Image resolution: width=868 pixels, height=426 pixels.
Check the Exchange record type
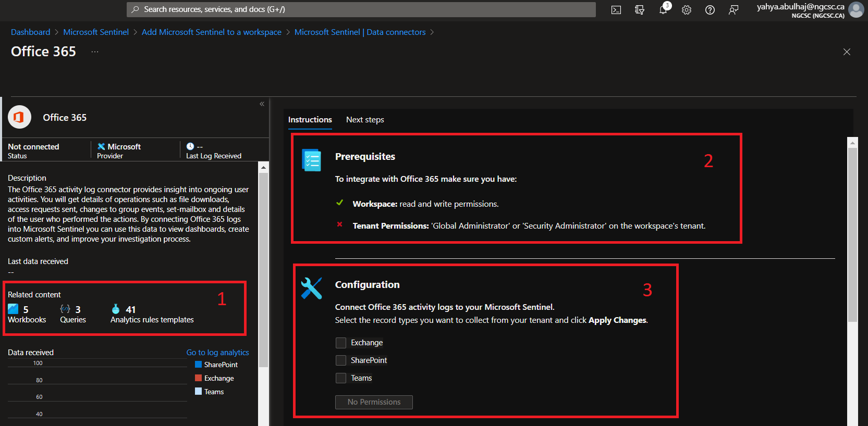(x=341, y=343)
